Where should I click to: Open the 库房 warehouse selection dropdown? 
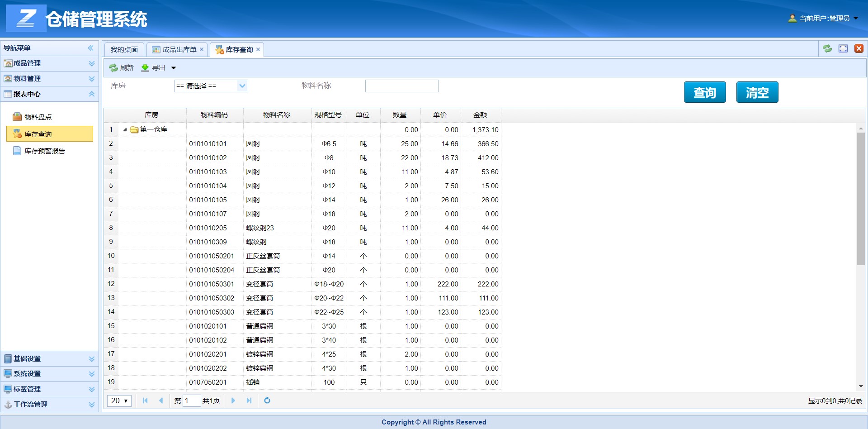pyautogui.click(x=243, y=86)
